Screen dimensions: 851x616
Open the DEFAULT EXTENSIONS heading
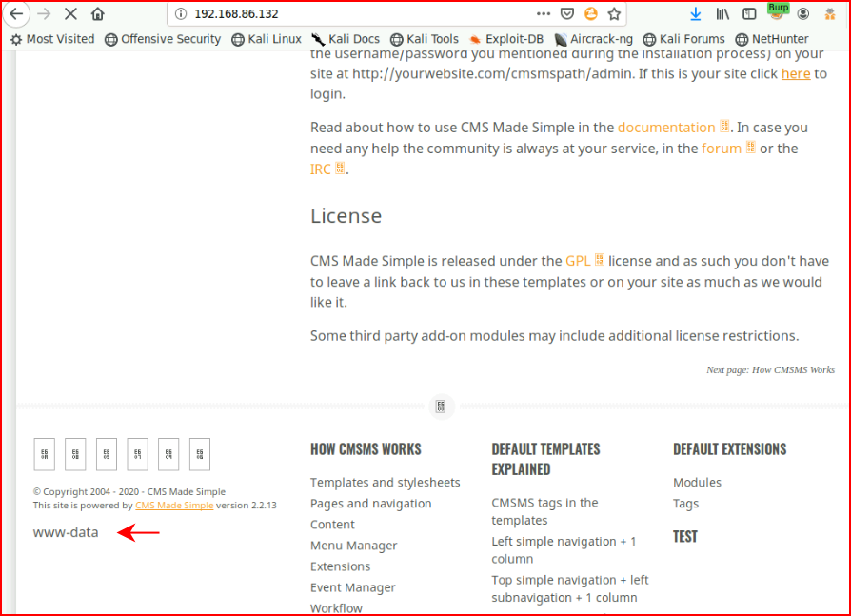click(x=729, y=449)
